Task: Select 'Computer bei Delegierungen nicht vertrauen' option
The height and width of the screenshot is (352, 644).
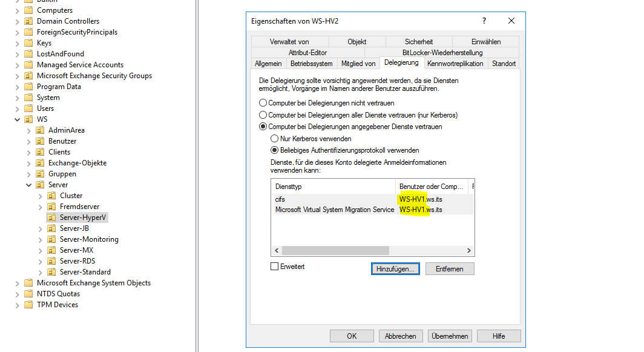Action: pos(263,103)
